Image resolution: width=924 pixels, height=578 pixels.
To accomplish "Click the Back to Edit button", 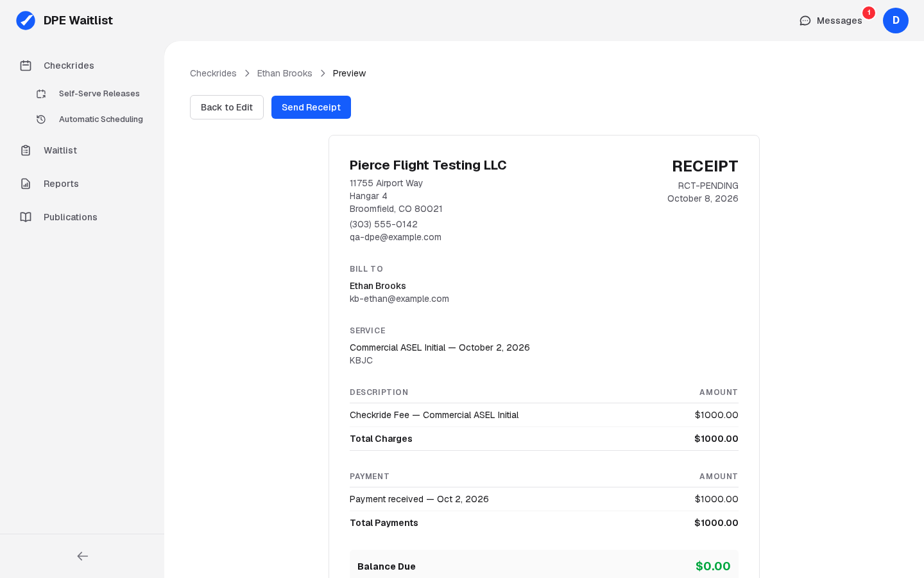I will pyautogui.click(x=227, y=107).
